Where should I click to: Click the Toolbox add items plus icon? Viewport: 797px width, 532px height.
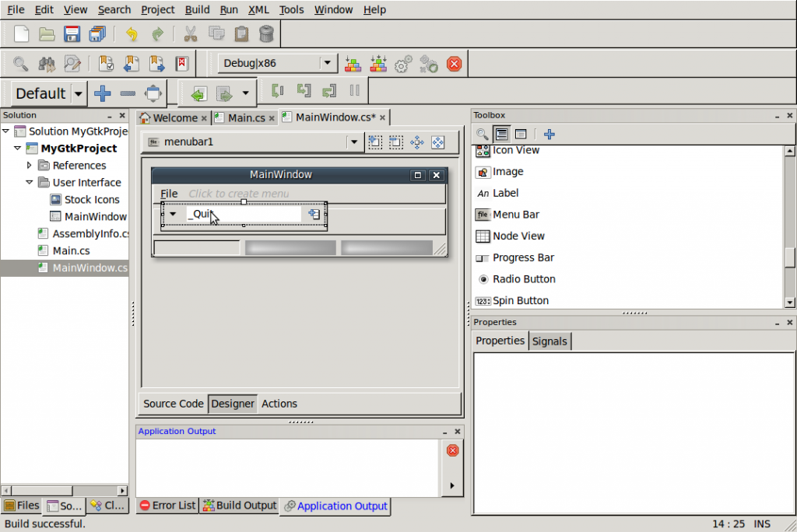coord(549,134)
